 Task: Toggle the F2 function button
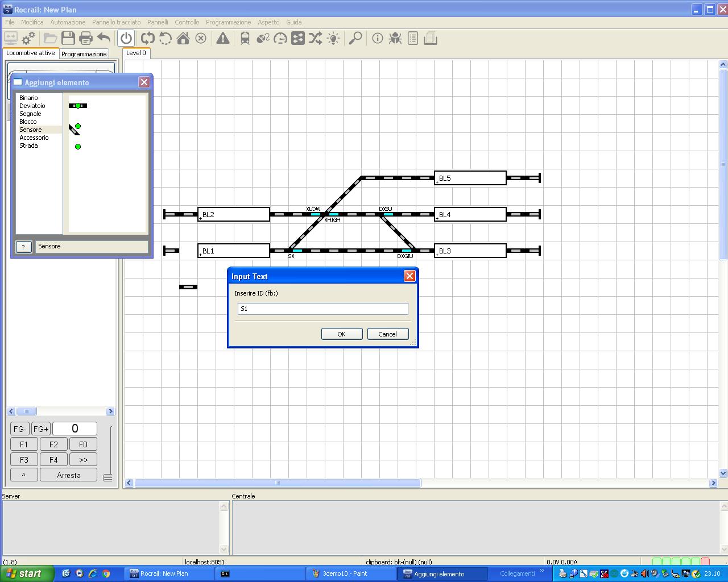point(53,444)
